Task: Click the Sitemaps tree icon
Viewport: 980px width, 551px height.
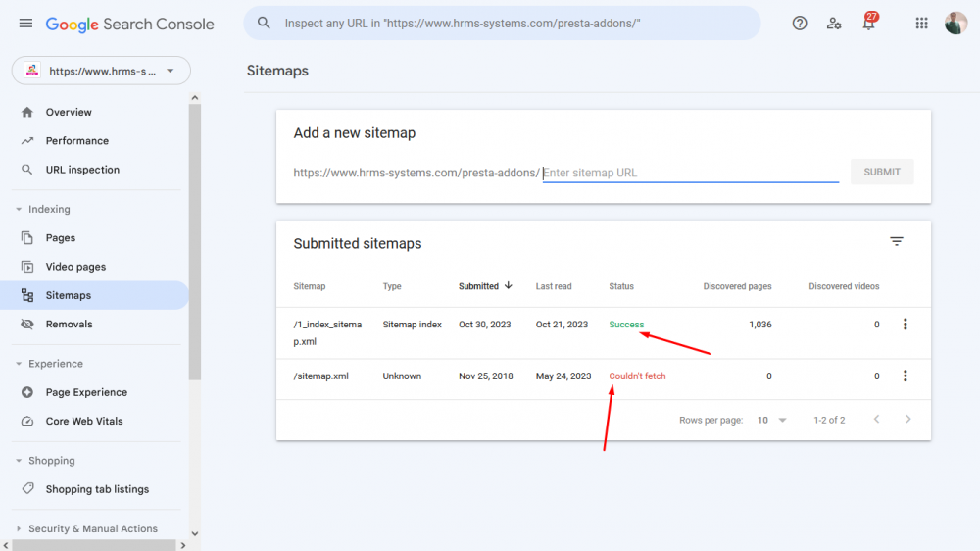Action: point(26,295)
